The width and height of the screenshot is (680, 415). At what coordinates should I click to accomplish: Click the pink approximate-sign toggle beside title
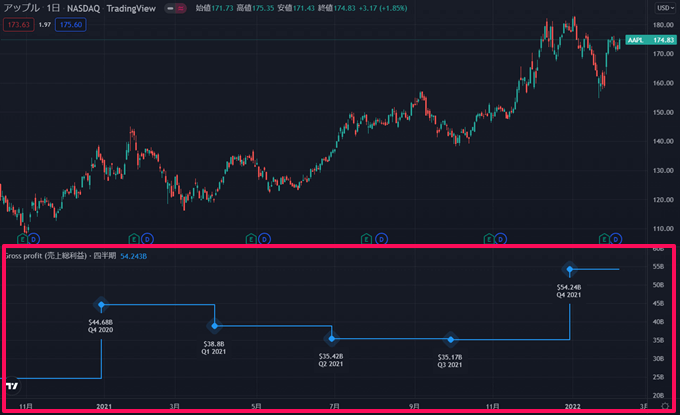tap(180, 8)
